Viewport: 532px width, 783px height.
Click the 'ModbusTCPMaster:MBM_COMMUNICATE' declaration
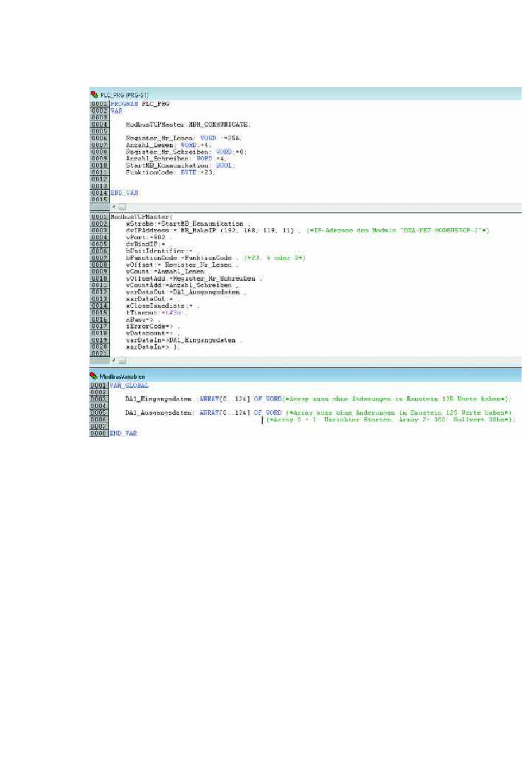[x=188, y=124]
